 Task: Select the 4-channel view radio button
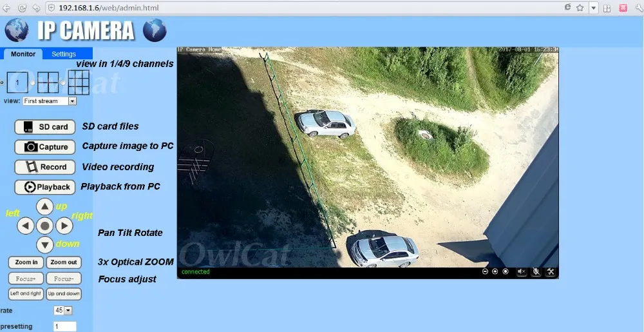point(32,83)
